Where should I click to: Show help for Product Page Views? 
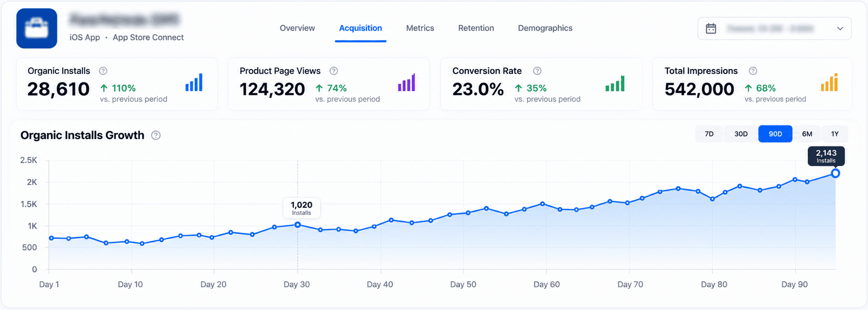334,71
